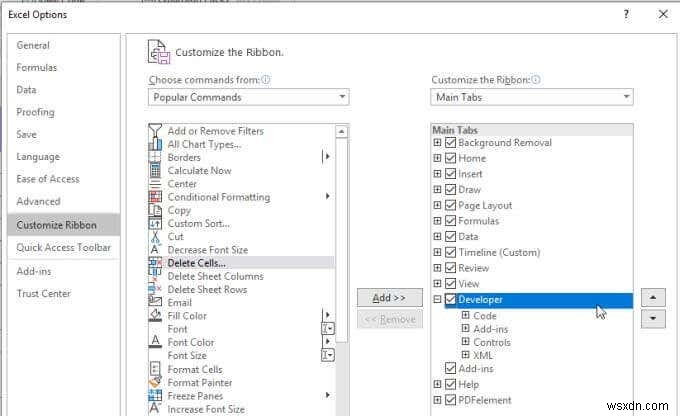Expand the Controls group

tap(465, 341)
